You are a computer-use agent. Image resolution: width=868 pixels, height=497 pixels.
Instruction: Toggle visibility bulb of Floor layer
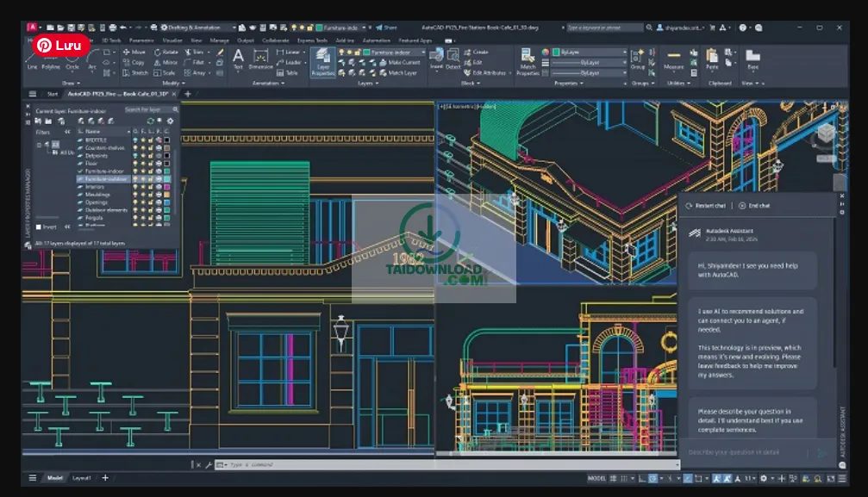135,163
